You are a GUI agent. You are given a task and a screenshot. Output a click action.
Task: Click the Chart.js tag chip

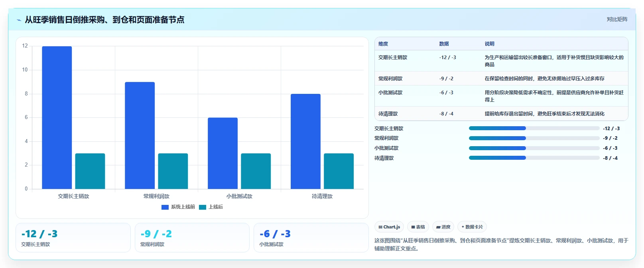coord(389,227)
